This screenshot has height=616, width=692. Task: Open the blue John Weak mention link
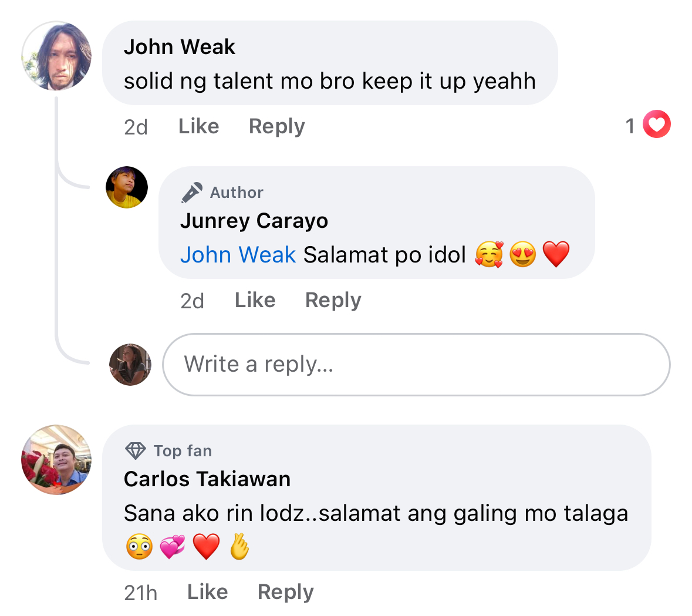[x=238, y=255]
